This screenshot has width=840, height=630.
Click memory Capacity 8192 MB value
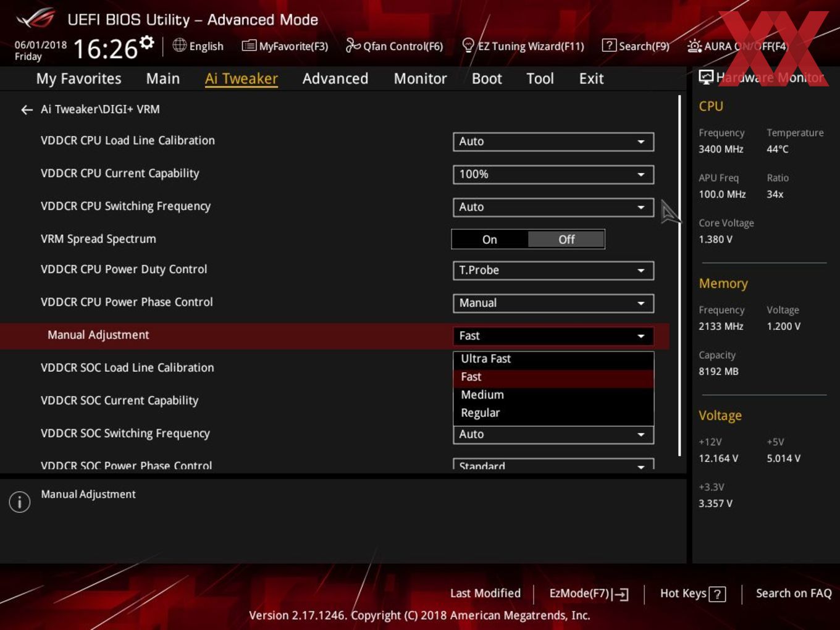point(718,371)
